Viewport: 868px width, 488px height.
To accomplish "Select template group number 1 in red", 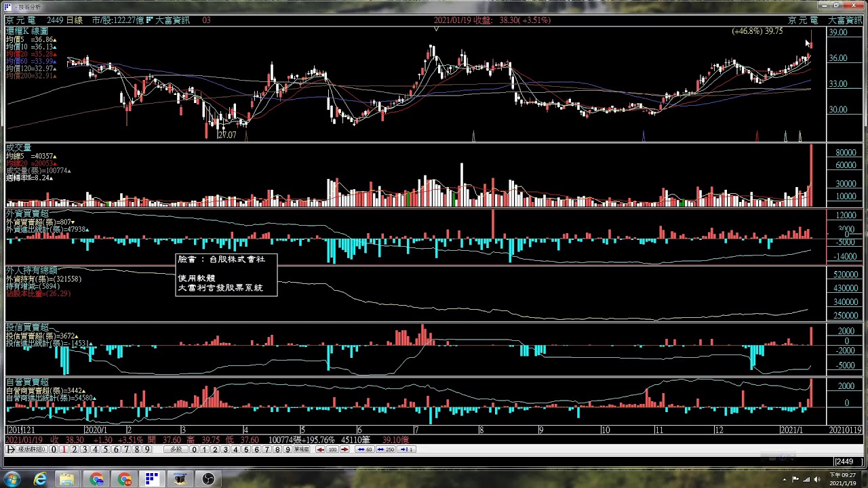I will click(x=64, y=449).
